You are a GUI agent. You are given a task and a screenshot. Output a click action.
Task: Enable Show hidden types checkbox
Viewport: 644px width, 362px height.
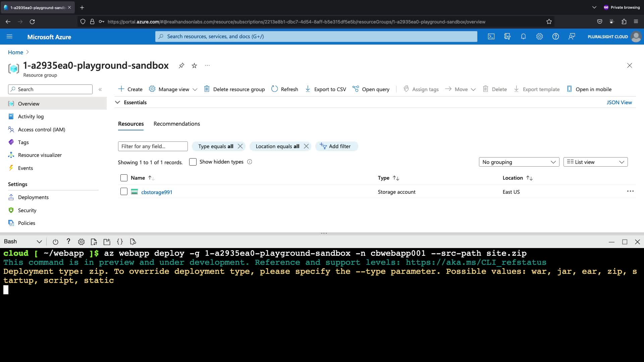click(193, 162)
